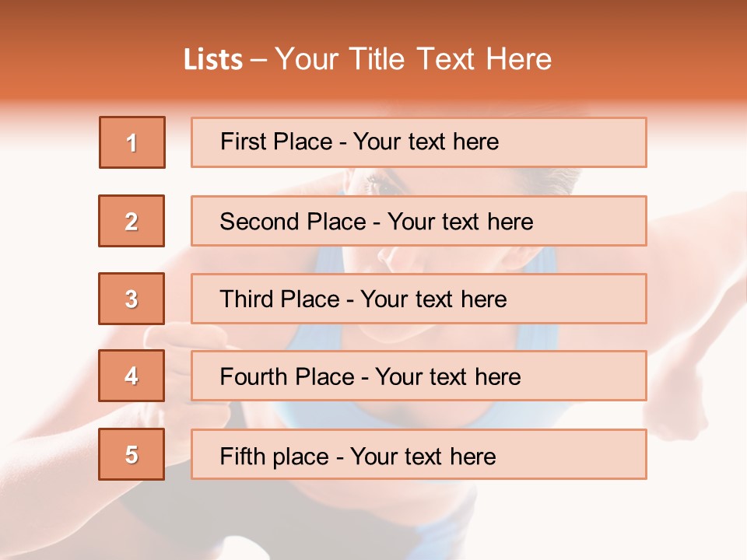Click the number 1 box

[x=132, y=142]
